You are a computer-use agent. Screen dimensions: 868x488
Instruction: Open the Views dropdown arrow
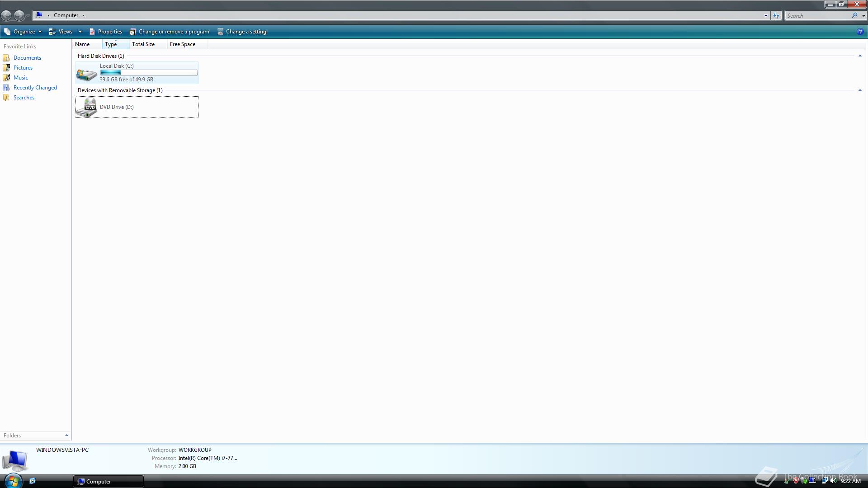coord(80,32)
